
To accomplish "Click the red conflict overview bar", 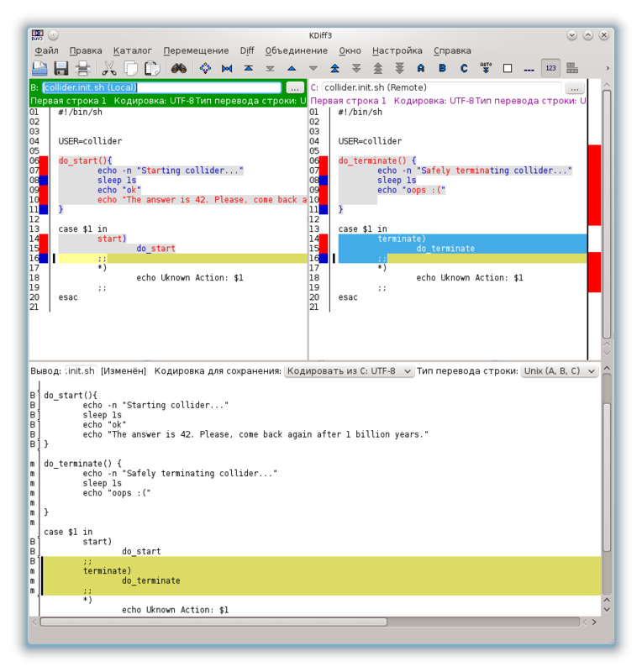I will [594, 185].
